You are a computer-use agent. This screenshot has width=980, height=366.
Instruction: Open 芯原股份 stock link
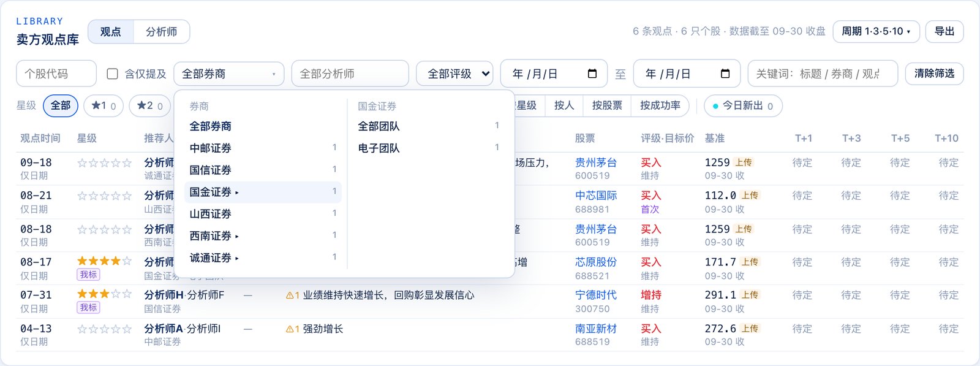596,262
